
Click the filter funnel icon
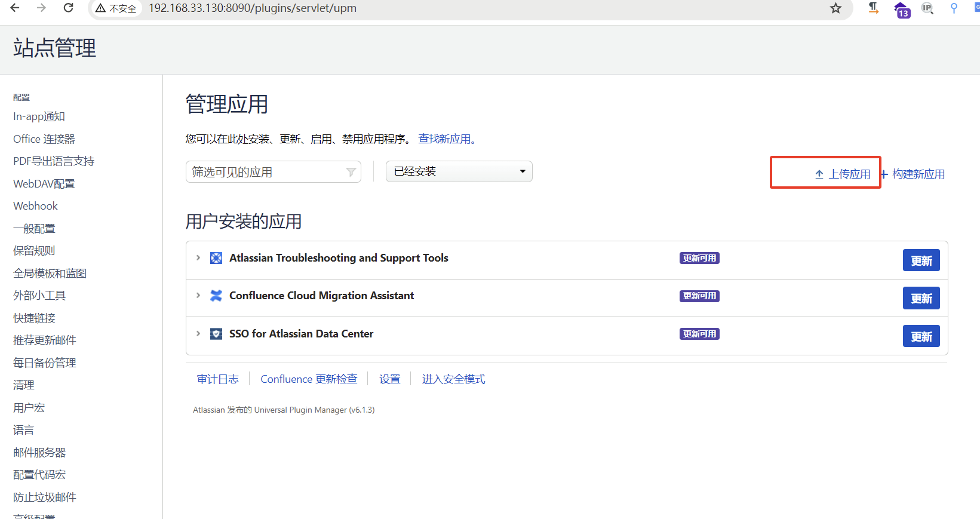(351, 173)
